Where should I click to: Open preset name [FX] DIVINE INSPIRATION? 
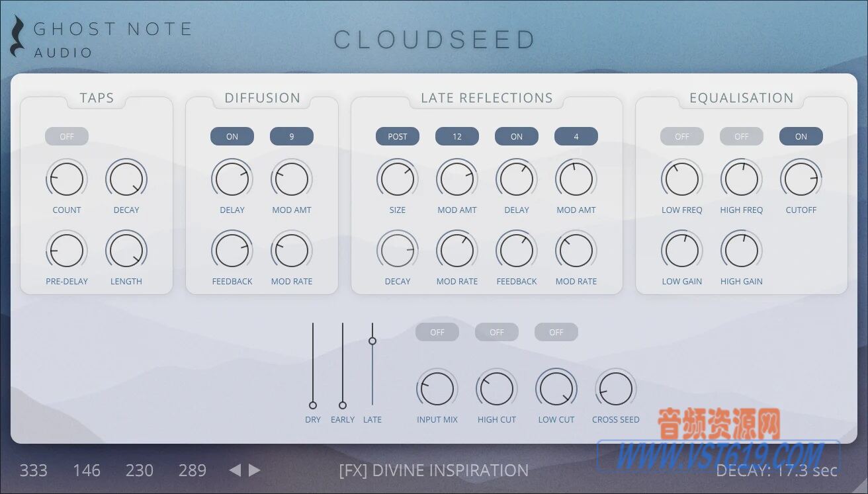[434, 470]
